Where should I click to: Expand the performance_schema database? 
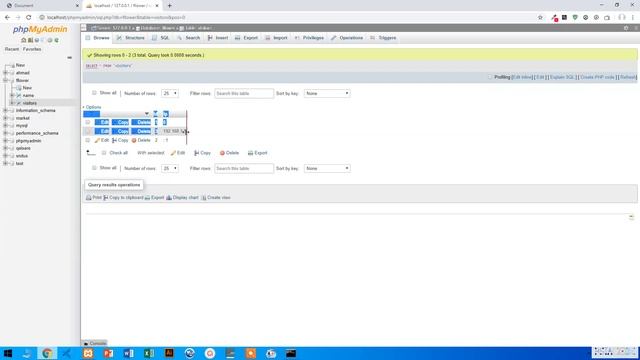click(5, 133)
